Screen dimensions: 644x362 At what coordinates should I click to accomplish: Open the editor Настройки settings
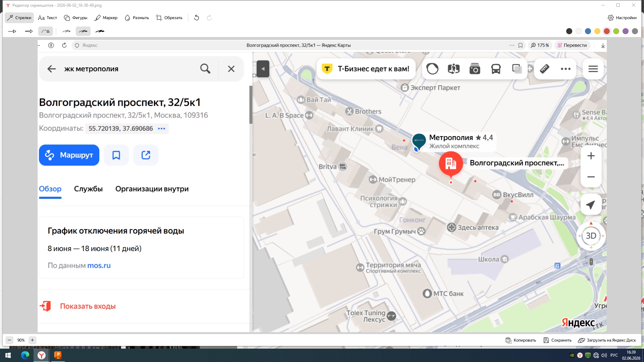point(622,18)
